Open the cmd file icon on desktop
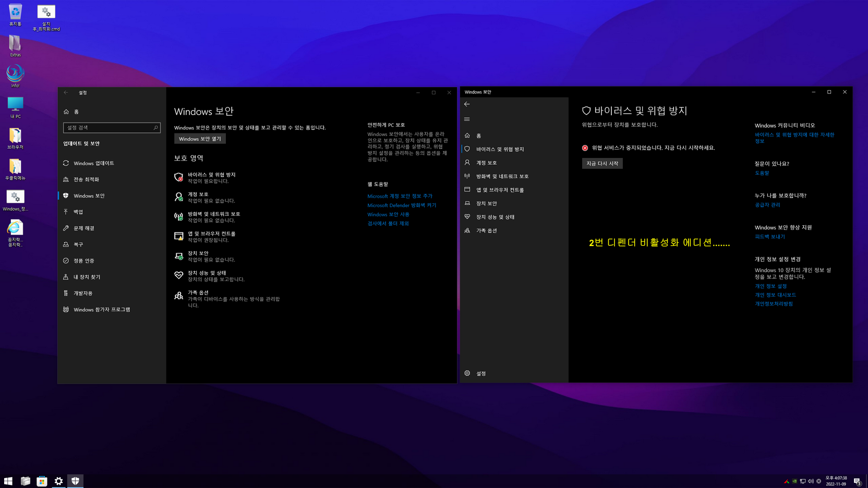Screen dimensions: 868x488 coord(46,17)
